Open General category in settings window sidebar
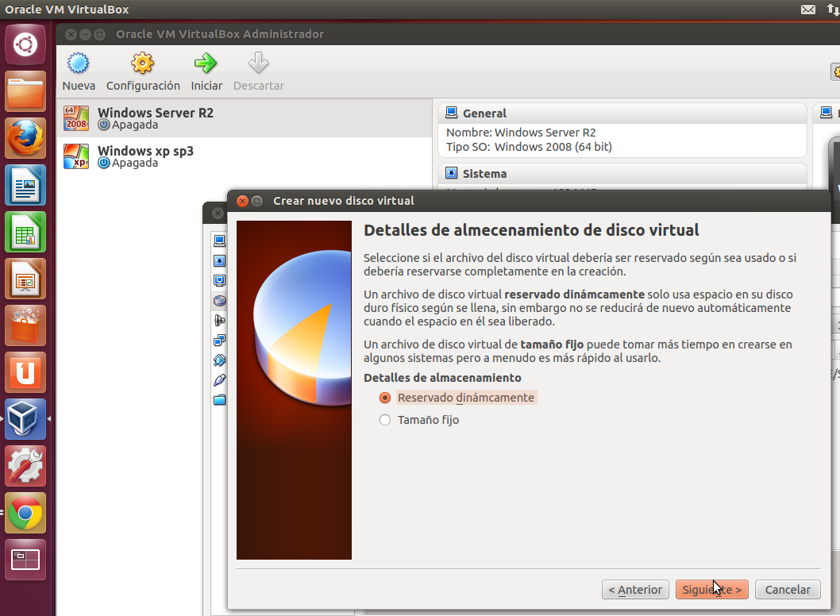Viewport: 840px width, 616px height. point(220,241)
